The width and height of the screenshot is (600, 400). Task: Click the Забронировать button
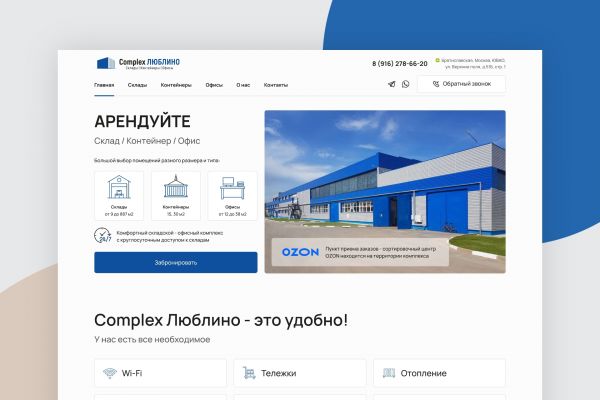click(176, 263)
